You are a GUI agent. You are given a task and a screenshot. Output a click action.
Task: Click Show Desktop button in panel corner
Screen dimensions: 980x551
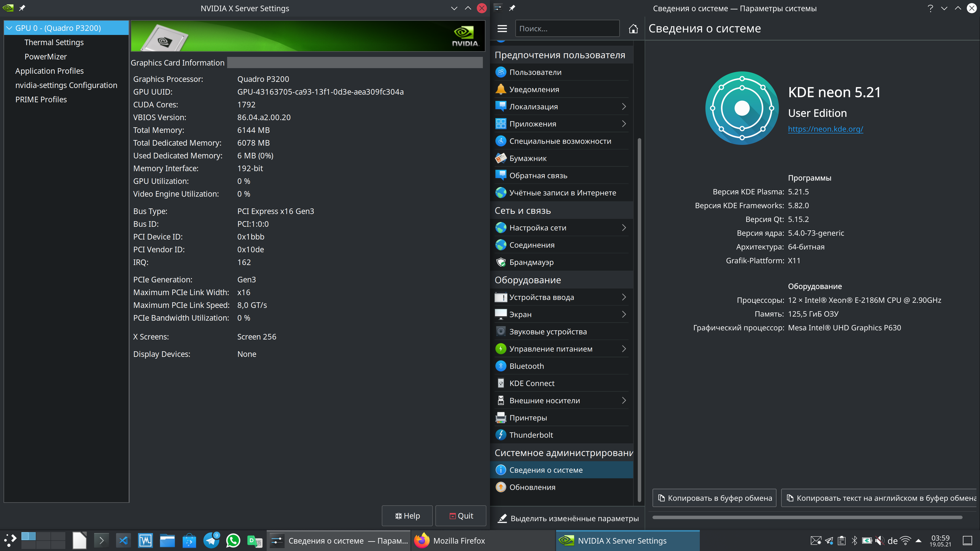[x=967, y=540]
